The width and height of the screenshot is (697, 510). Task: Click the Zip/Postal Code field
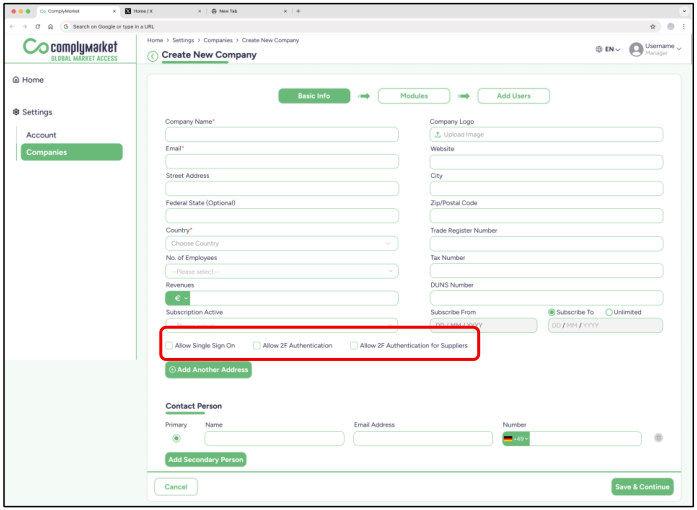(546, 216)
